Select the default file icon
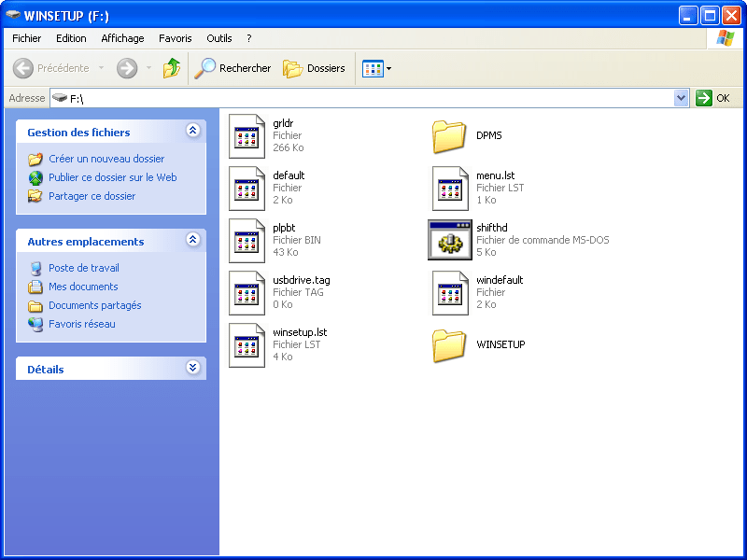The width and height of the screenshot is (747, 560). click(x=247, y=189)
